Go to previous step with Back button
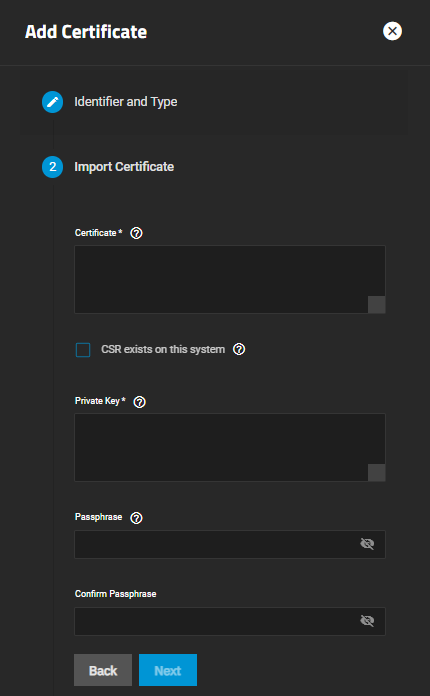430x696 pixels. [103, 670]
